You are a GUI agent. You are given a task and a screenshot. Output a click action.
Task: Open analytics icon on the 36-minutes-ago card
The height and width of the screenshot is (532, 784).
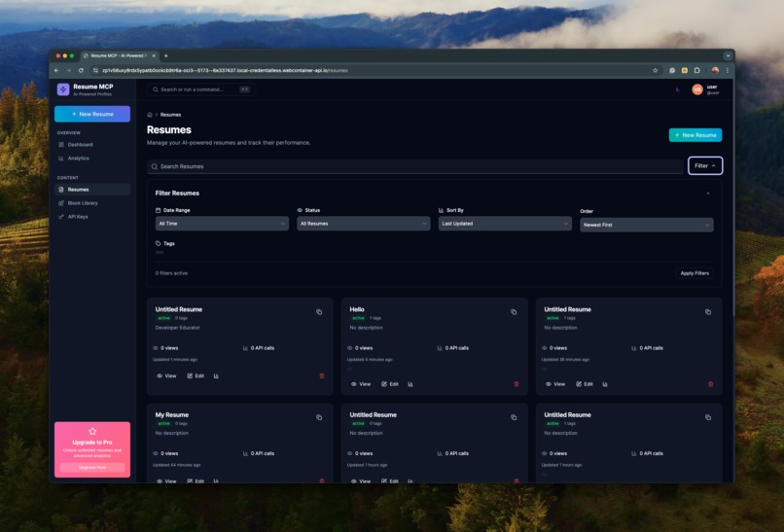605,384
